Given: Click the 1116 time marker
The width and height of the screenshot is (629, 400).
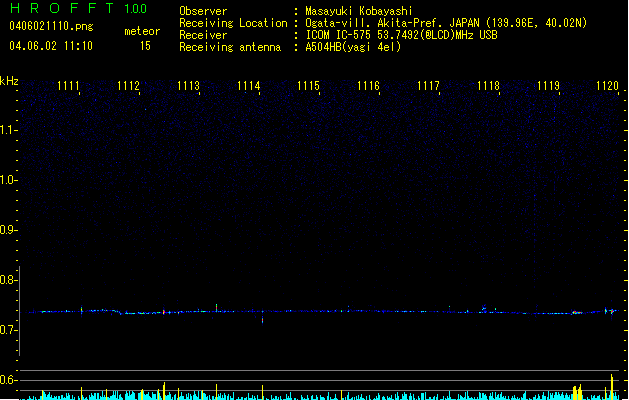Looking at the screenshot, I should 368,86.
